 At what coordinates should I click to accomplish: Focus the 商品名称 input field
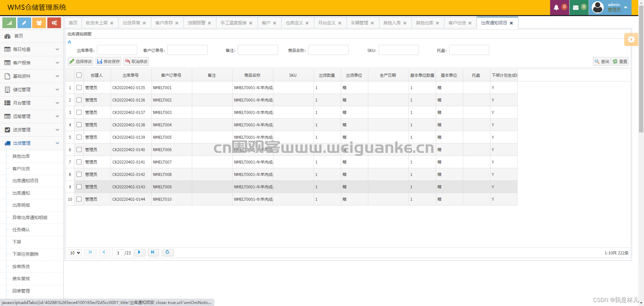328,50
